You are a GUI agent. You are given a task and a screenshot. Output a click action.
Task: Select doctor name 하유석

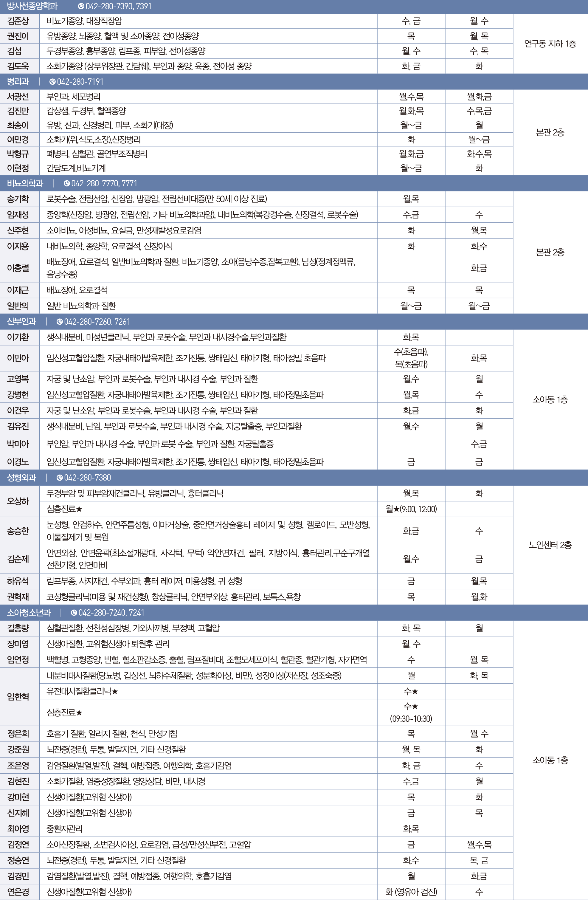18,581
